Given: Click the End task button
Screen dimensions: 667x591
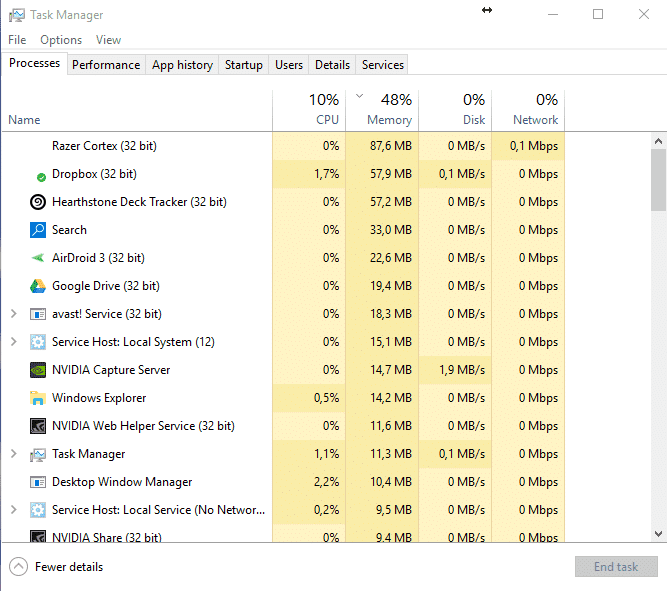Looking at the screenshot, I should coord(616,566).
